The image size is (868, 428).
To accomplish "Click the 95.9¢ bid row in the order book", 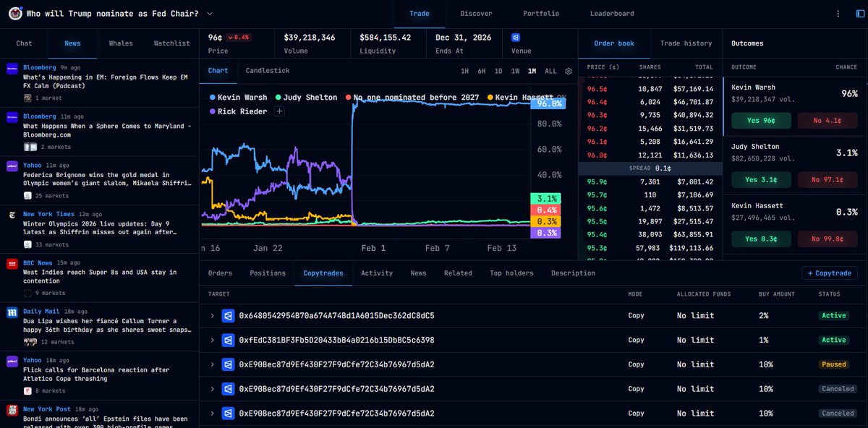I will coord(650,181).
